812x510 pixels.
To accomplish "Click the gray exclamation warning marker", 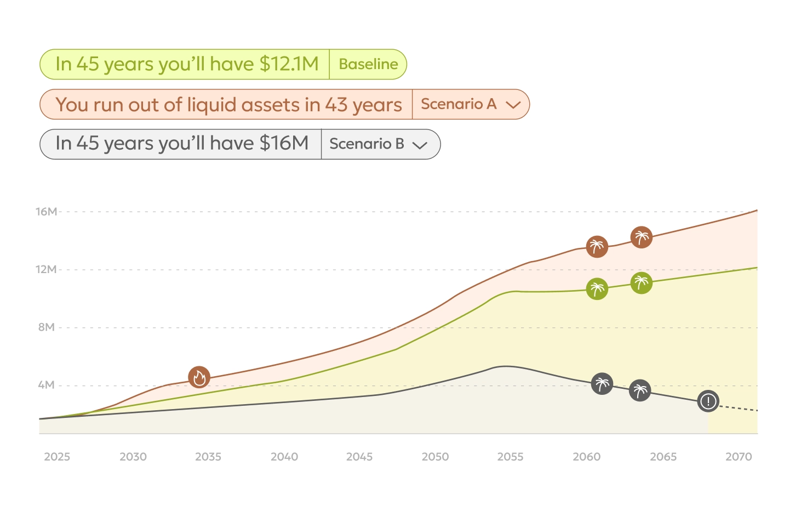I will coord(708,401).
